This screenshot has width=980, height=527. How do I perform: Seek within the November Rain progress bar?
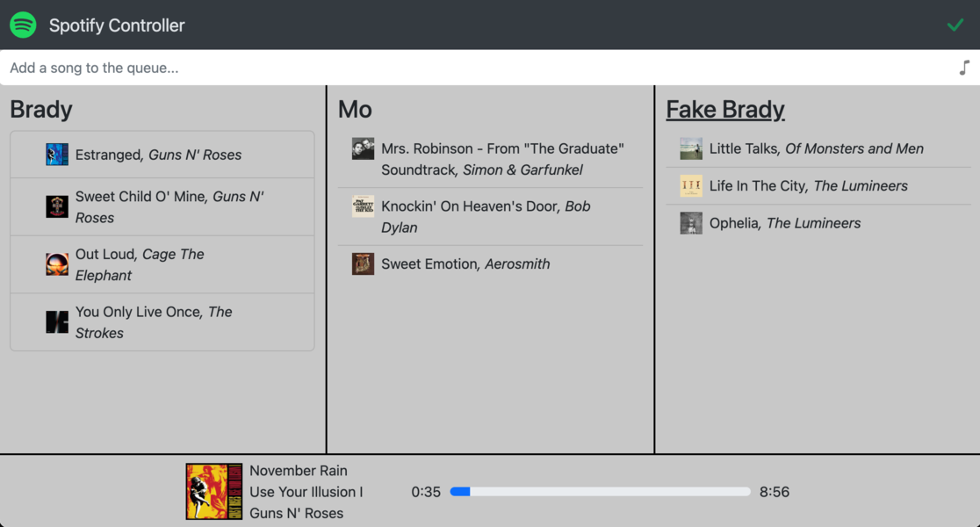pyautogui.click(x=600, y=492)
